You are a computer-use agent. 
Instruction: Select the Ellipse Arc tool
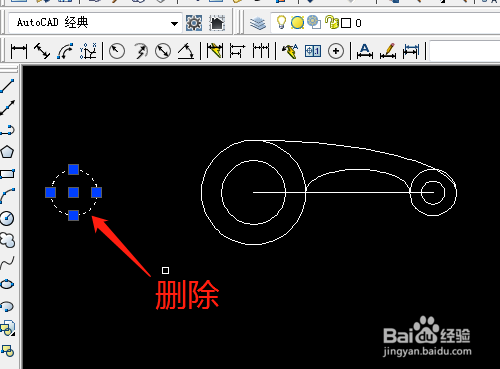tap(7, 306)
